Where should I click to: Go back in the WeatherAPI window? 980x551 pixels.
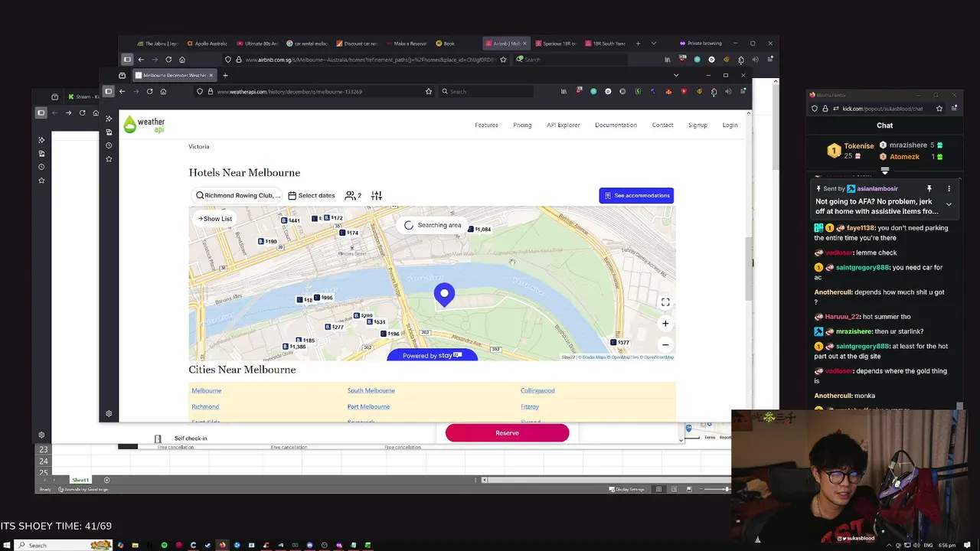pyautogui.click(x=122, y=91)
